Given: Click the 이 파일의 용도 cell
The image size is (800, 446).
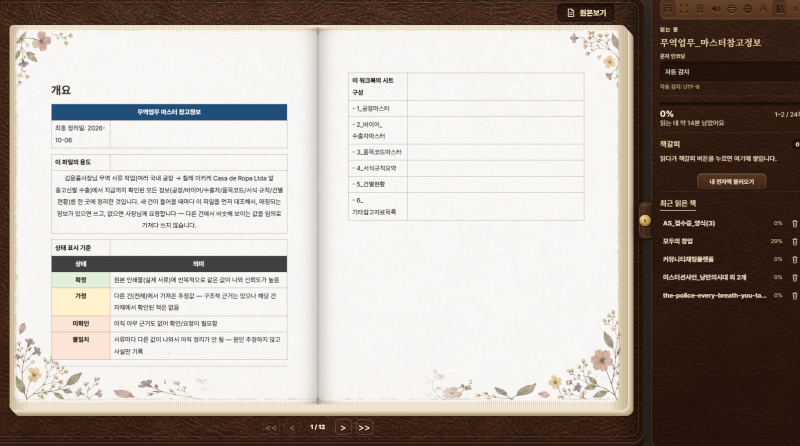Looking at the screenshot, I should 81,162.
